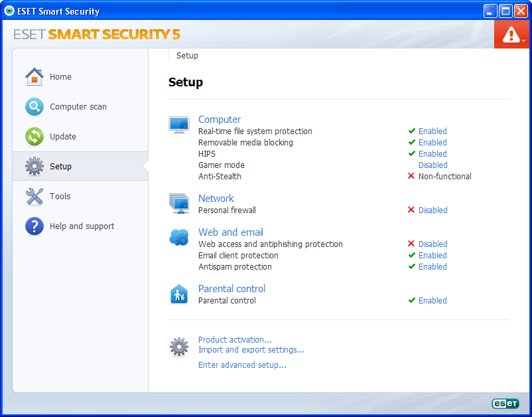Image resolution: width=532 pixels, height=417 pixels.
Task: Click the Network monitors section icon
Action: (179, 203)
